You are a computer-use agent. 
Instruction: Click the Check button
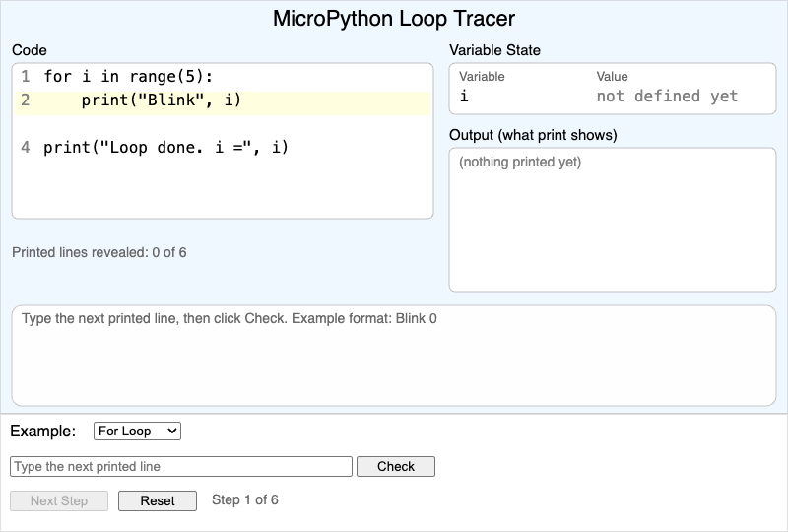(x=396, y=466)
